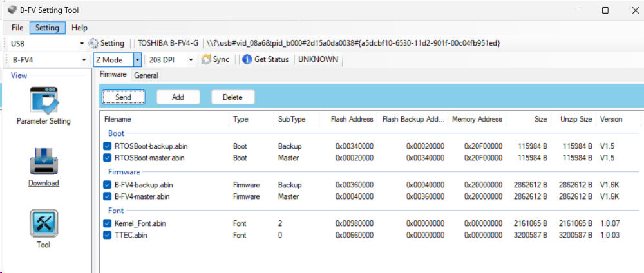Open the Tool icon in sidebar

click(44, 223)
